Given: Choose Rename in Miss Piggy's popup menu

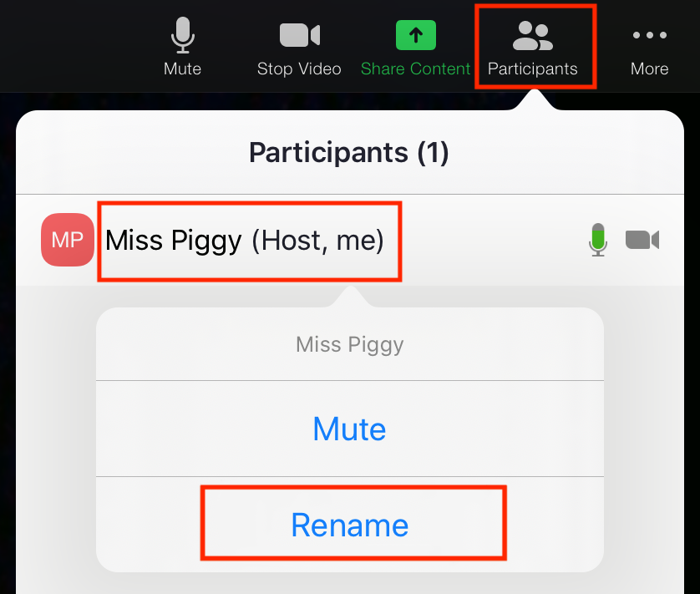Looking at the screenshot, I should (x=349, y=525).
